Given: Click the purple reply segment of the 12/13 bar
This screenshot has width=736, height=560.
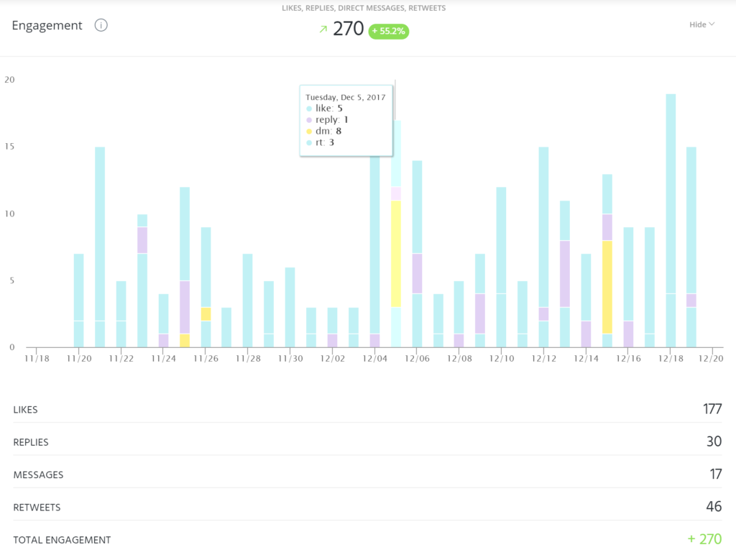Looking at the screenshot, I should click(x=565, y=274).
